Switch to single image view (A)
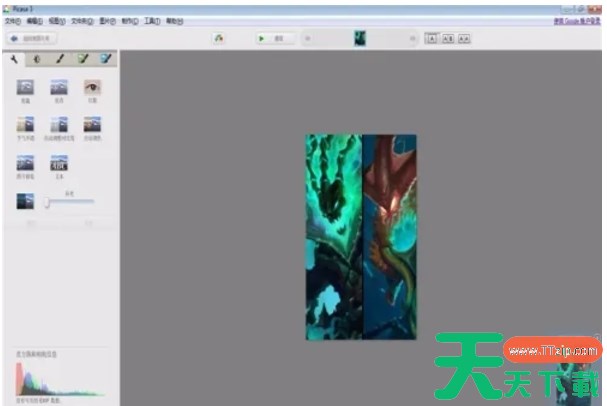607x406 pixels. pos(432,38)
